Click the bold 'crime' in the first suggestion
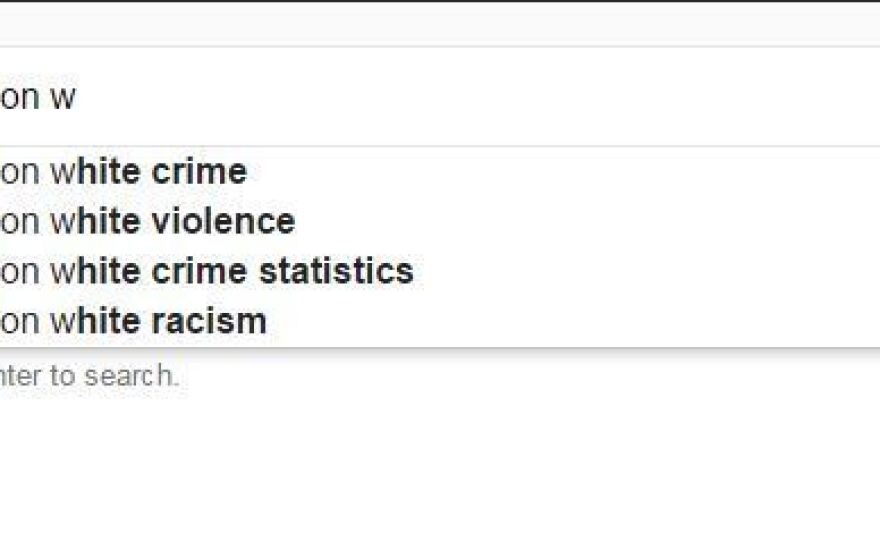This screenshot has width=880, height=542. pyautogui.click(x=199, y=172)
